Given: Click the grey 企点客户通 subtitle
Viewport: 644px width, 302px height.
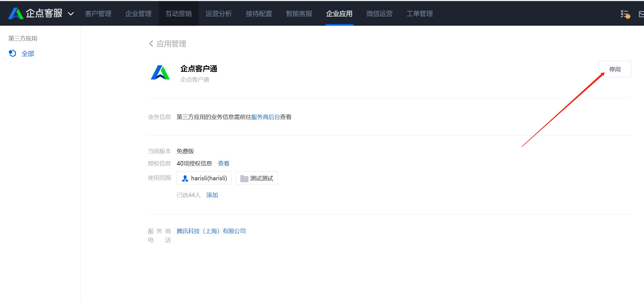Looking at the screenshot, I should click(x=195, y=80).
